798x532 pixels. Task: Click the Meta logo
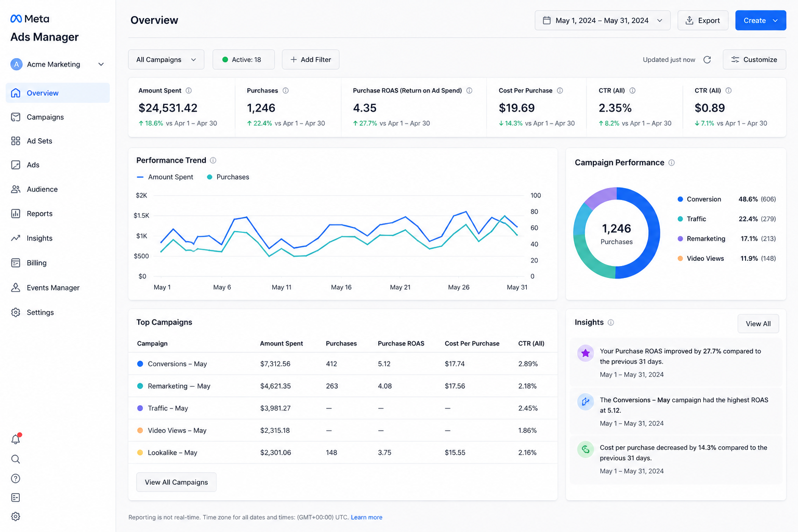(x=30, y=19)
